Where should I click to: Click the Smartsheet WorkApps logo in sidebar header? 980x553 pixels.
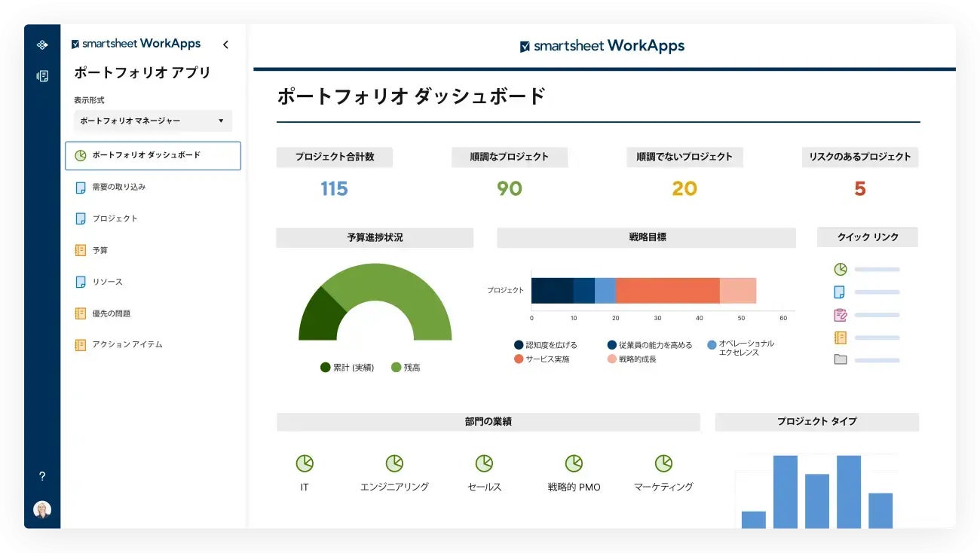tap(136, 44)
